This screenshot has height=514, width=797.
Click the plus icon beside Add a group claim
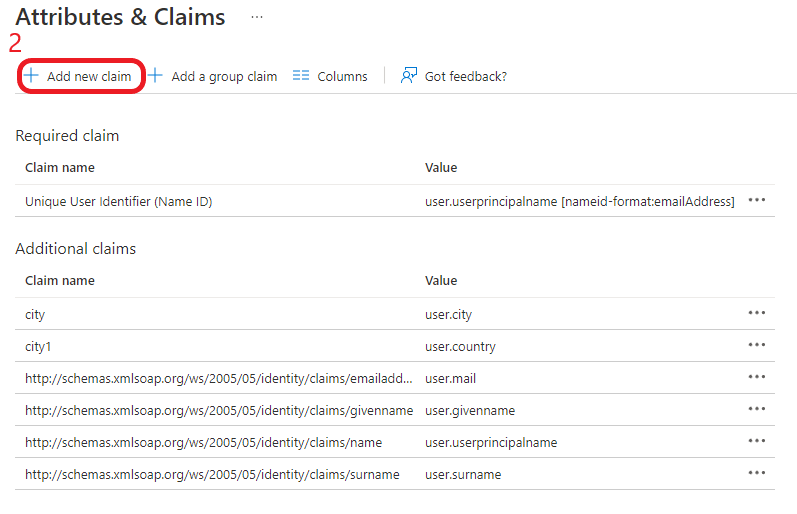(155, 76)
